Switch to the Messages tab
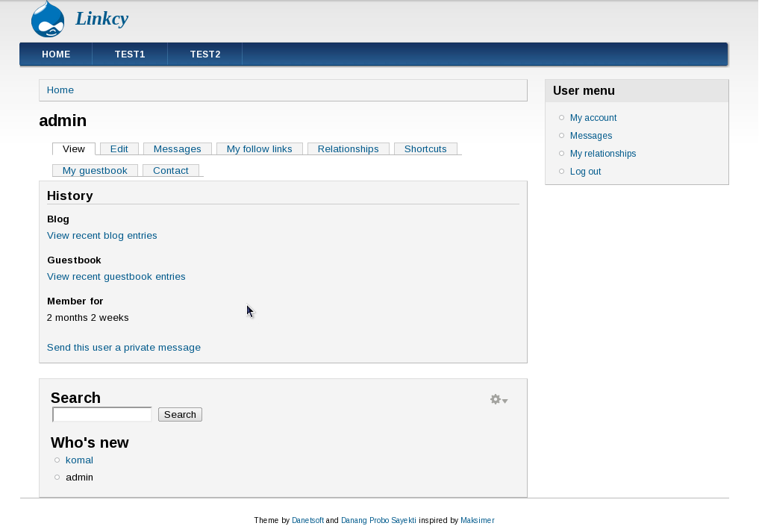759x532 pixels. pyautogui.click(x=177, y=148)
